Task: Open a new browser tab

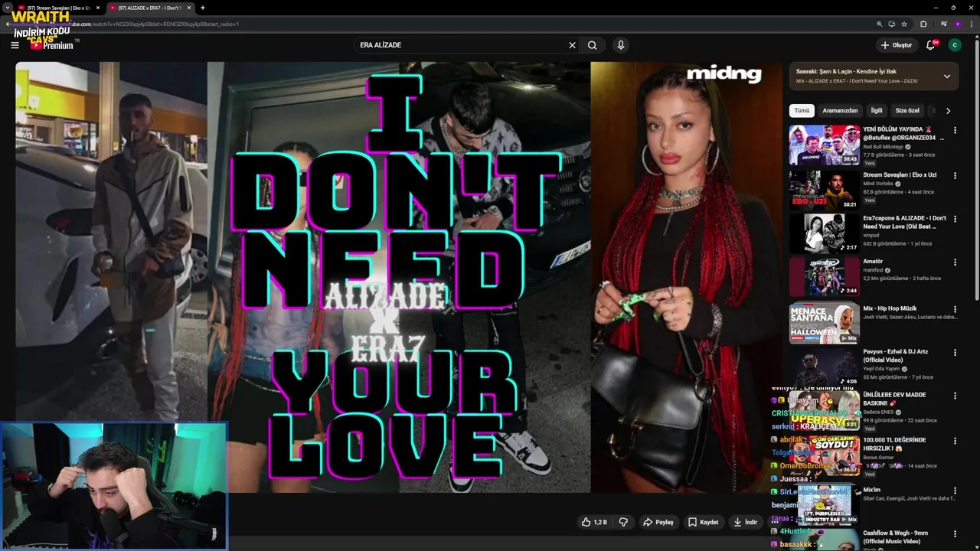Action: click(x=202, y=8)
